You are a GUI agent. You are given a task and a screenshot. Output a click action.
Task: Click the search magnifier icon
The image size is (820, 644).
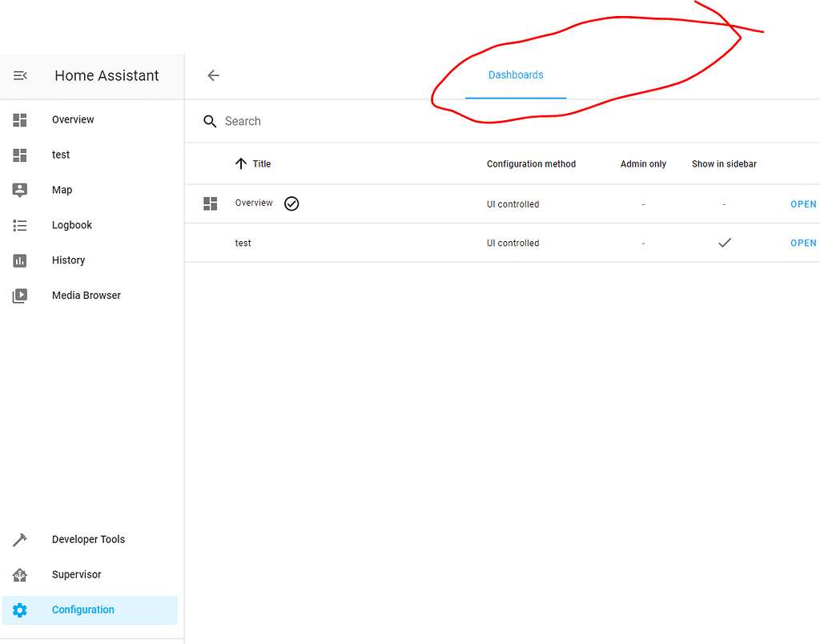pyautogui.click(x=210, y=122)
